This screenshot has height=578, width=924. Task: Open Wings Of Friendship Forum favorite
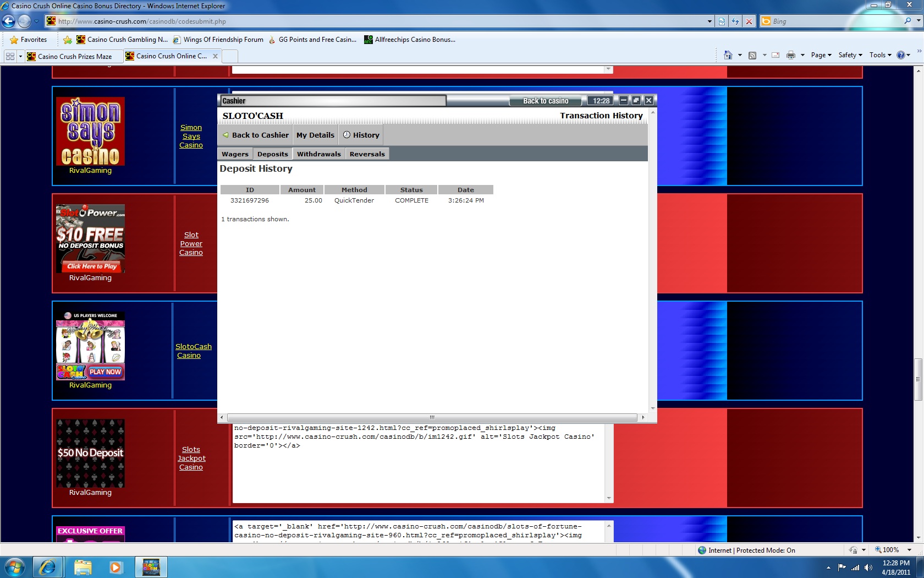pyautogui.click(x=218, y=40)
